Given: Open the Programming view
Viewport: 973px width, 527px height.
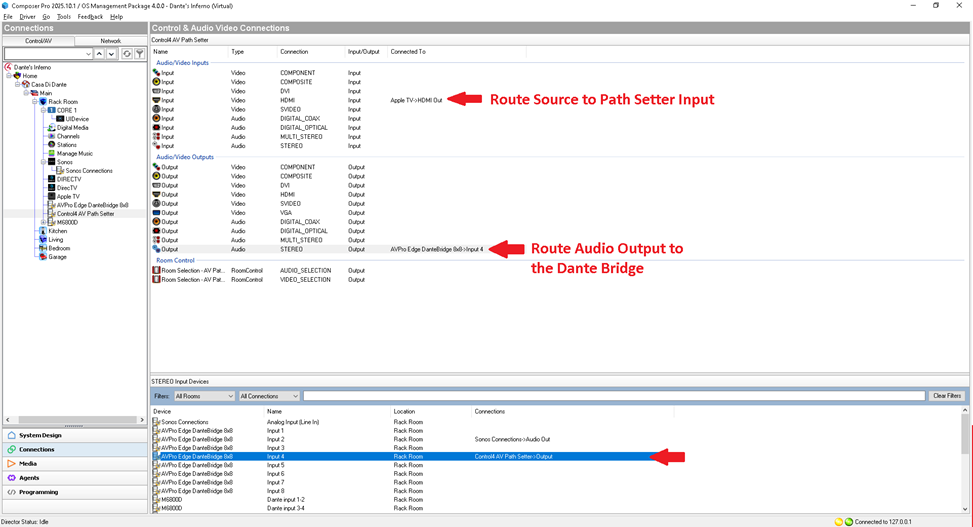Looking at the screenshot, I should [x=39, y=492].
